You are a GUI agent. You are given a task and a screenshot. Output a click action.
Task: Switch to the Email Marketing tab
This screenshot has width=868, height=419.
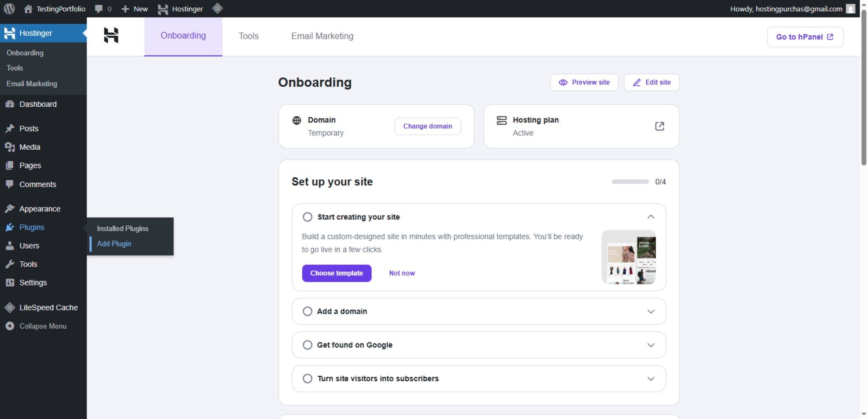[x=322, y=36]
